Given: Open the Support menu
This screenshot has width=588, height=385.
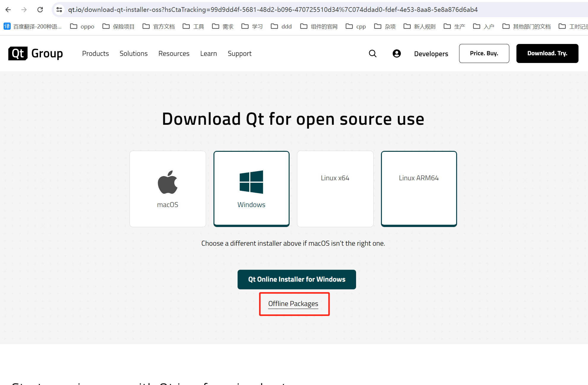Looking at the screenshot, I should coord(240,53).
